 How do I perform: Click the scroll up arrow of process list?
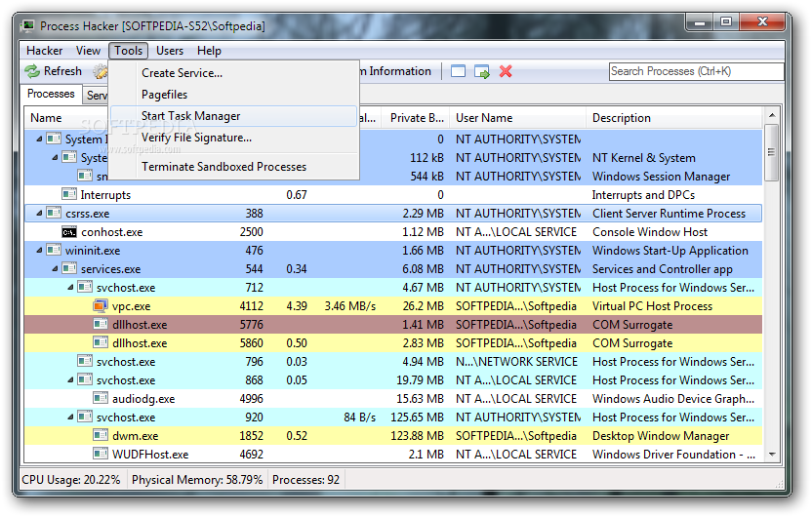771,115
